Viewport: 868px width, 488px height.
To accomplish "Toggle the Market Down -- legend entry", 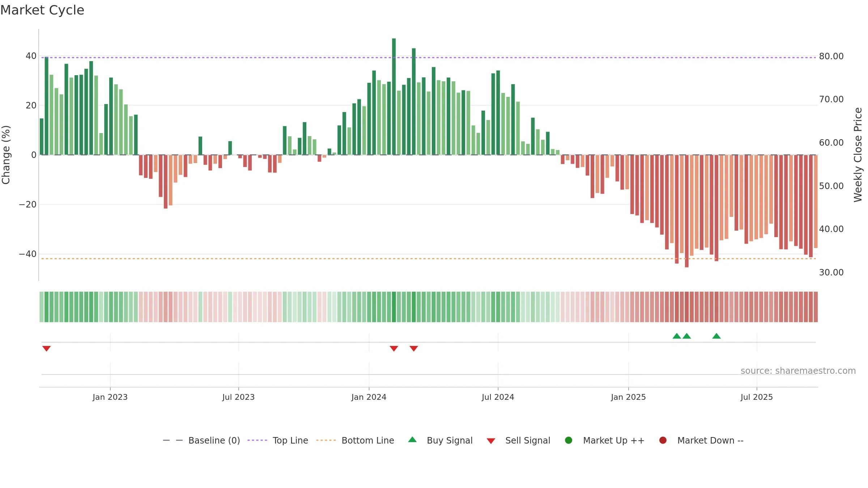I will [701, 440].
